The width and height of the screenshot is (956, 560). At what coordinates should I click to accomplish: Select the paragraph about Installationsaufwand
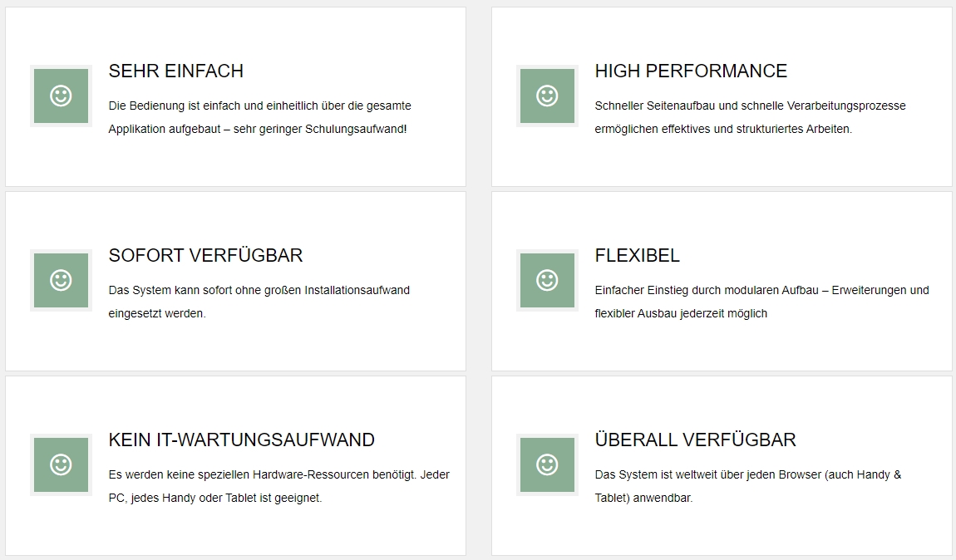click(259, 302)
